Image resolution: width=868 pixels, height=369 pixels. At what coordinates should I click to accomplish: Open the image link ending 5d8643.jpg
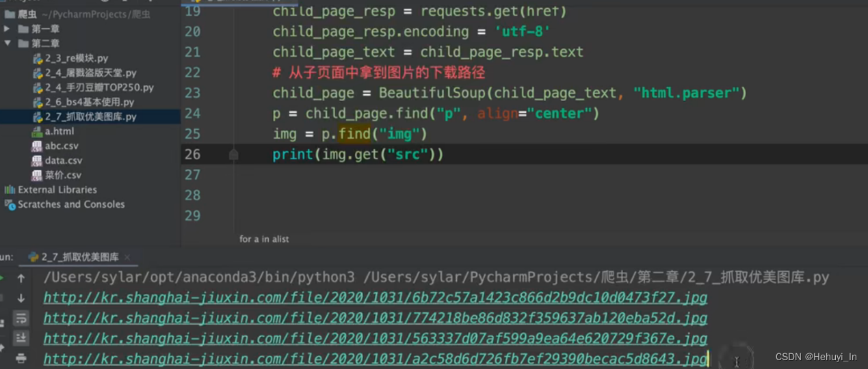tap(375, 359)
